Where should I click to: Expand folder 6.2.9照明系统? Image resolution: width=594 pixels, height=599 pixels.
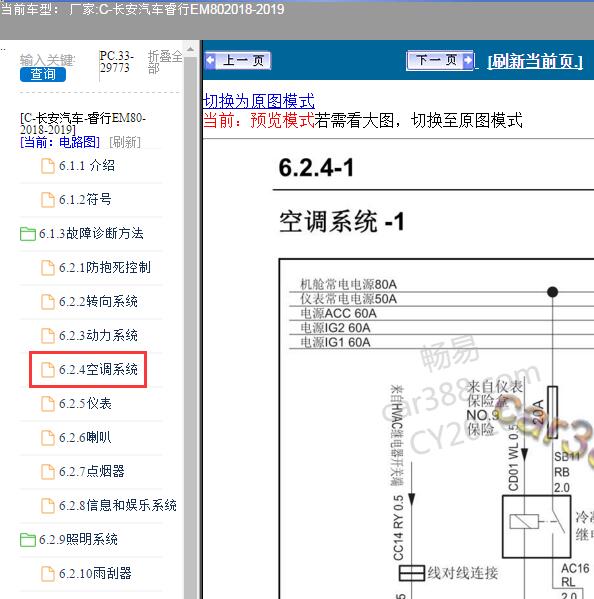pos(78,539)
